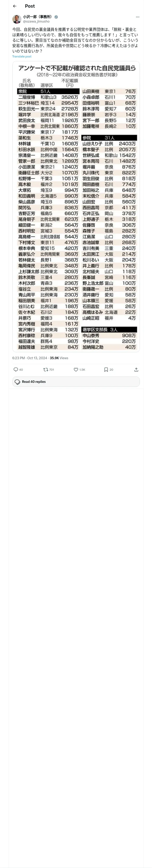The image size is (152, 868).
Task: Click the reply speech bubble icon
Action: pos(16,370)
